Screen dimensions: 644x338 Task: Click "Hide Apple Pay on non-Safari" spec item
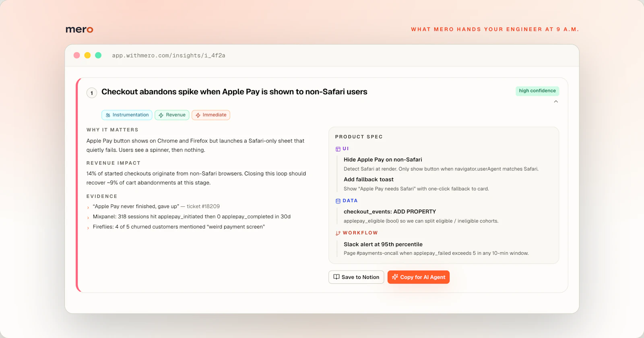click(383, 160)
